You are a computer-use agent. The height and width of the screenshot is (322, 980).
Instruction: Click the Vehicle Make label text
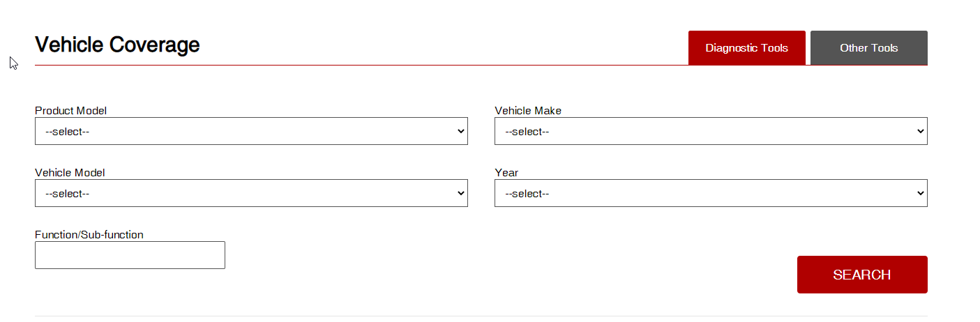pyautogui.click(x=528, y=110)
